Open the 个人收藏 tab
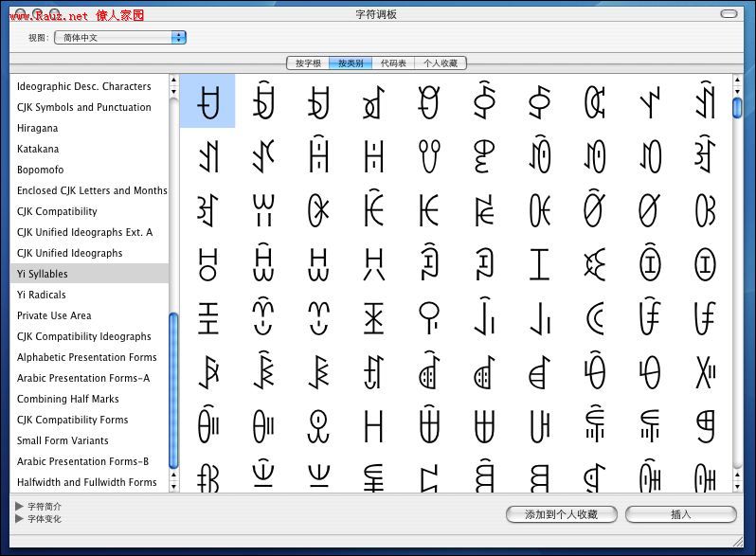This screenshot has height=556, width=756. click(x=441, y=63)
